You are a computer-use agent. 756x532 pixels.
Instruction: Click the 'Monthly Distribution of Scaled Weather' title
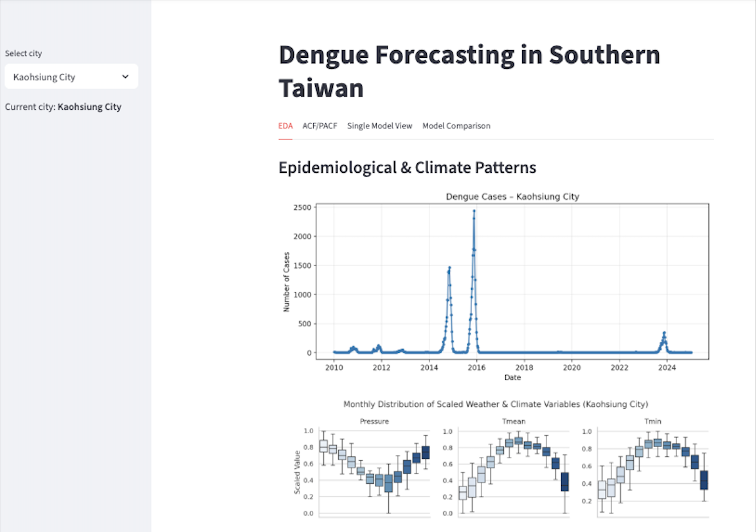pos(496,404)
